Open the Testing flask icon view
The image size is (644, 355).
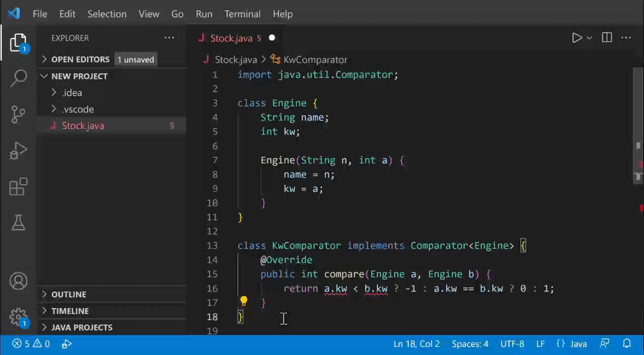coord(18,222)
